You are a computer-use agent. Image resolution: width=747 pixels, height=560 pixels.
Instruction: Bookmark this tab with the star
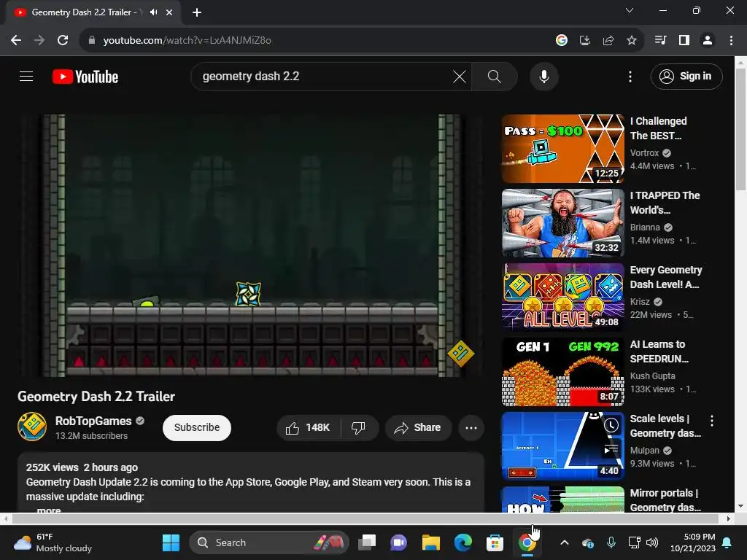pos(632,40)
